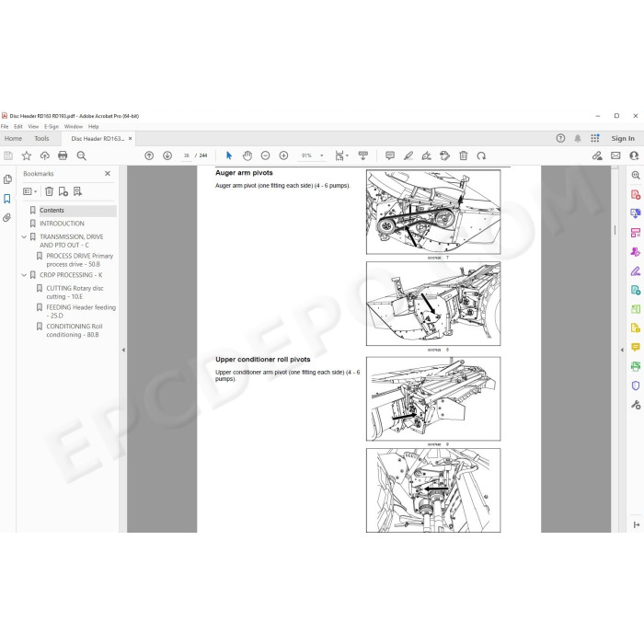Click the share with others person icon
This screenshot has width=644, height=644.
(x=634, y=155)
